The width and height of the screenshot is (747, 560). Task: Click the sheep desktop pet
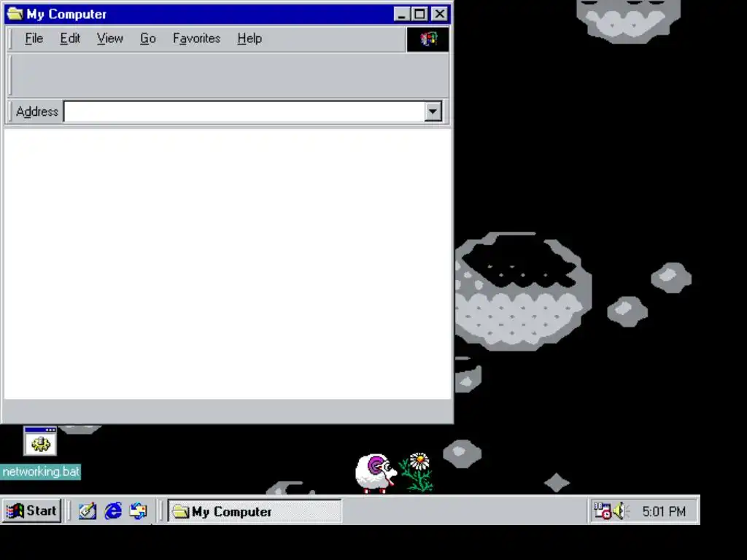click(x=376, y=473)
